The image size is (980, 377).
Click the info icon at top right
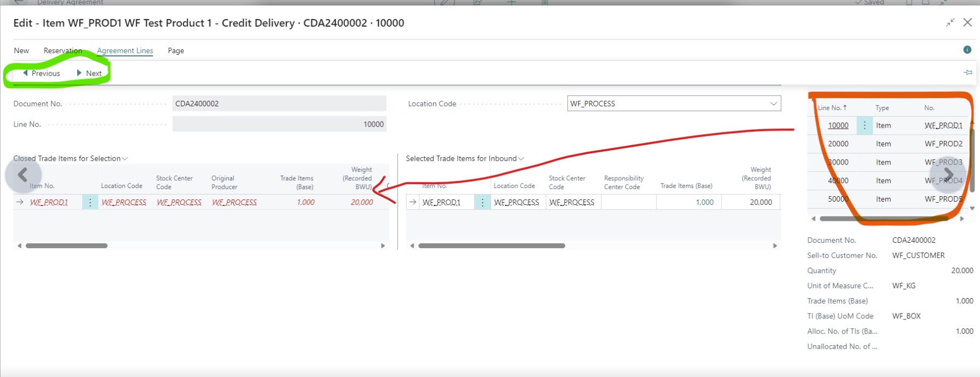[967, 50]
